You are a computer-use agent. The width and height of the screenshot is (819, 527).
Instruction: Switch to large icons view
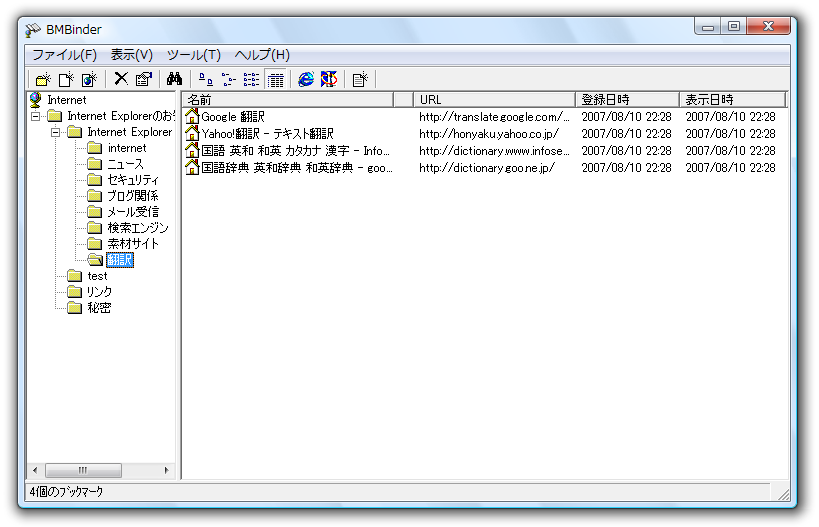pyautogui.click(x=206, y=79)
